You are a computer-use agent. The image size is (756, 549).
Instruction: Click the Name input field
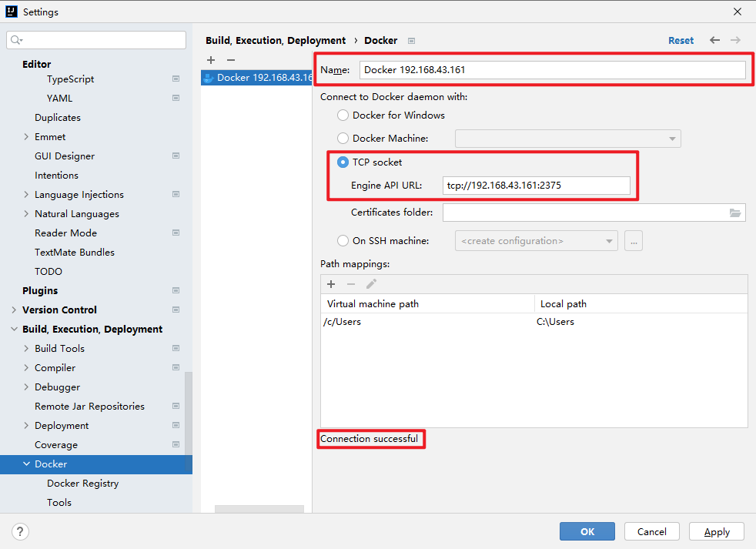[x=553, y=70]
